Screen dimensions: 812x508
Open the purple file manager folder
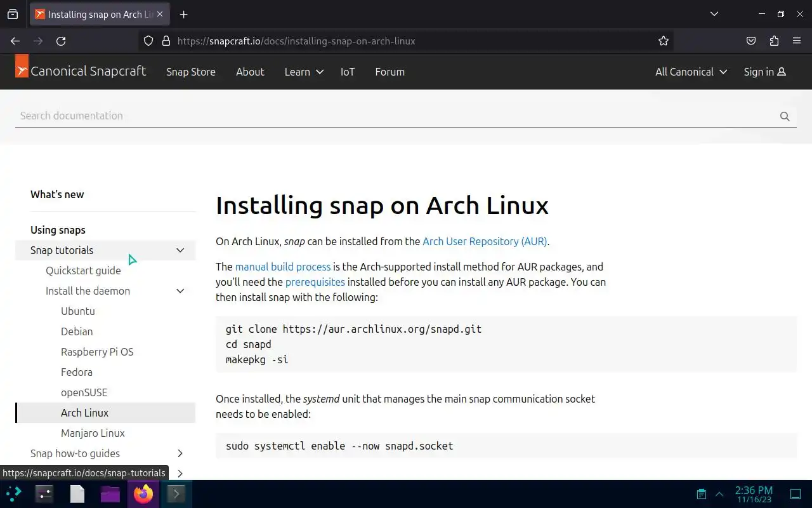(110, 493)
